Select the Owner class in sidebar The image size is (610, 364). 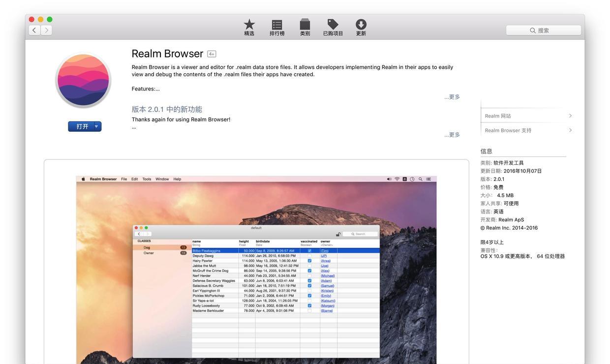coord(162,253)
